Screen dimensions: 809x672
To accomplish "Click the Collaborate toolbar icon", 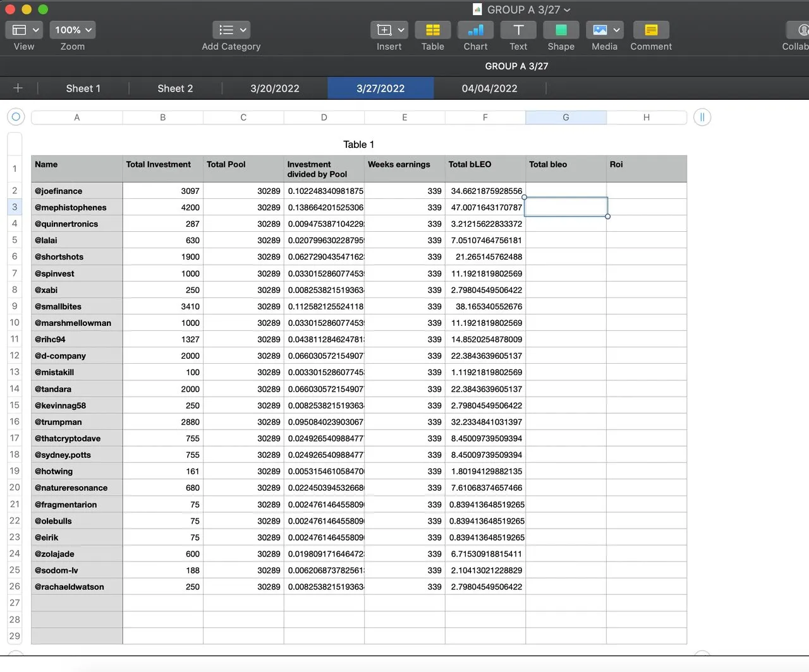I will tap(800, 30).
